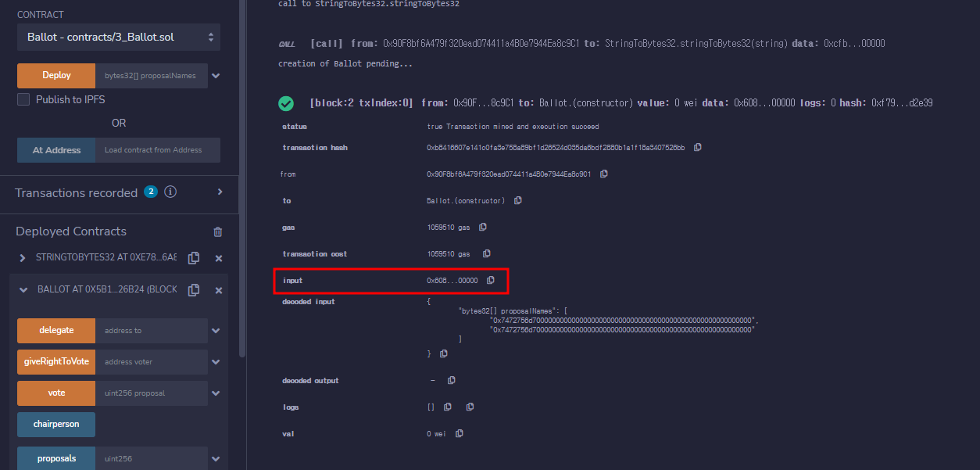Focus the delegate 'address to' field
The height and width of the screenshot is (470, 980).
(x=152, y=331)
